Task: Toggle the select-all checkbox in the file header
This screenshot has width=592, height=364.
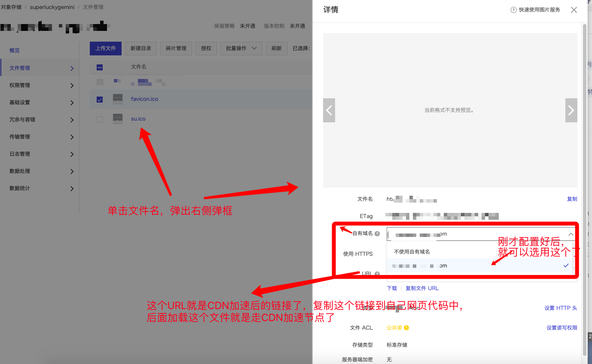Action: pos(99,67)
